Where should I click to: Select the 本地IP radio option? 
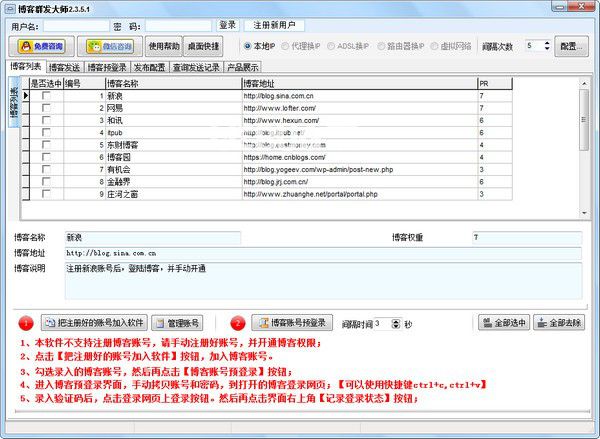coord(260,46)
